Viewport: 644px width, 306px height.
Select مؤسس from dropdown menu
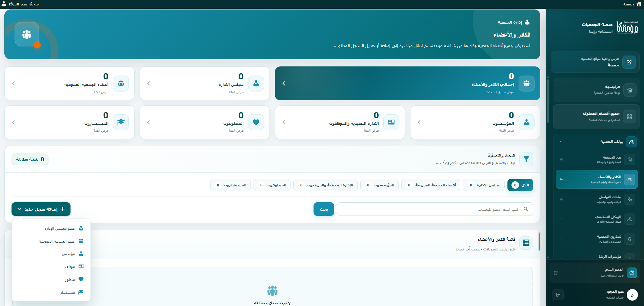[51, 254]
